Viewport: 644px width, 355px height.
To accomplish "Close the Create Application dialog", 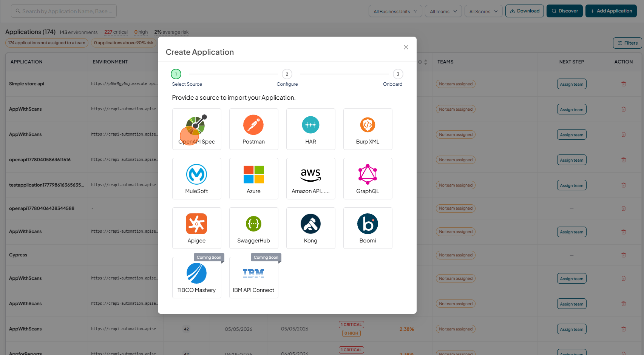I will tap(406, 47).
